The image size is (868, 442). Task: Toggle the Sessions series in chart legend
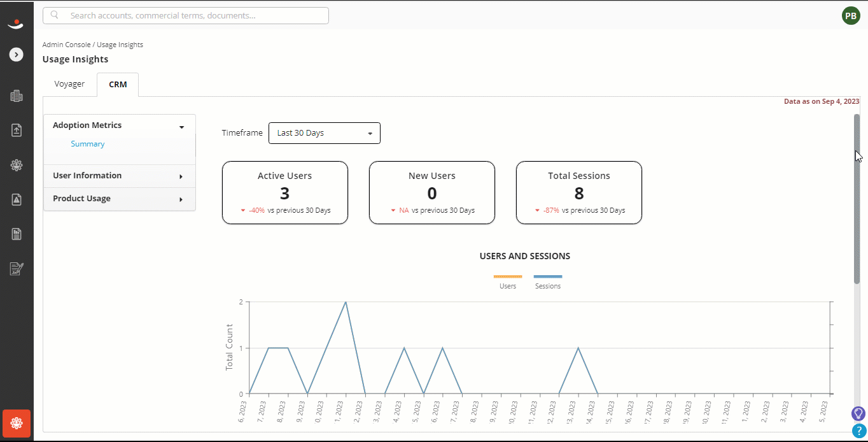pyautogui.click(x=548, y=281)
